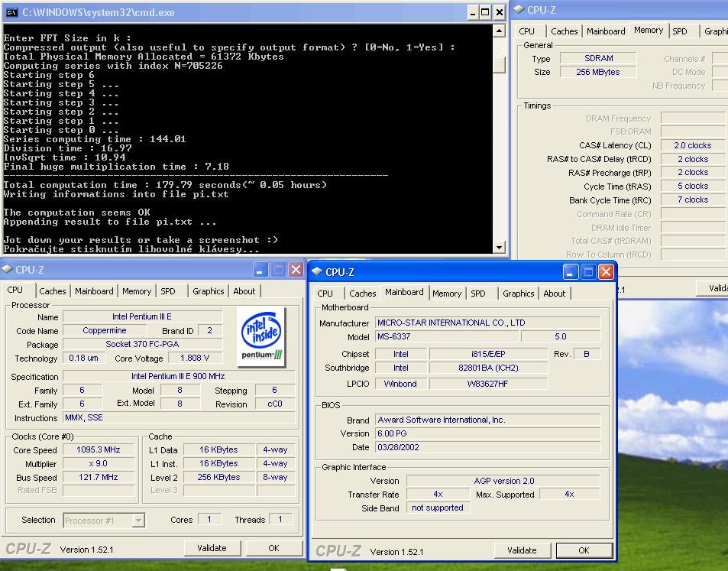Click the Core Speed 1095.3 MHz field
Image resolution: width=728 pixels, height=571 pixels.
(x=99, y=449)
